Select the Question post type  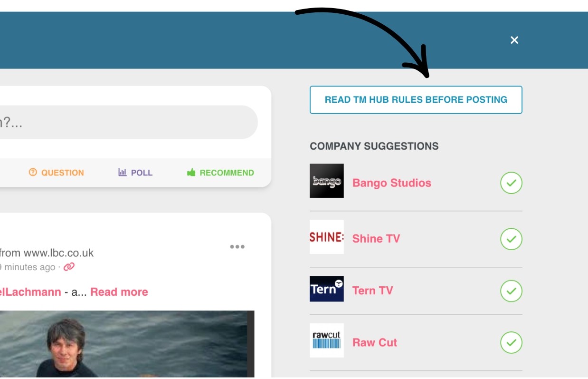pos(56,173)
